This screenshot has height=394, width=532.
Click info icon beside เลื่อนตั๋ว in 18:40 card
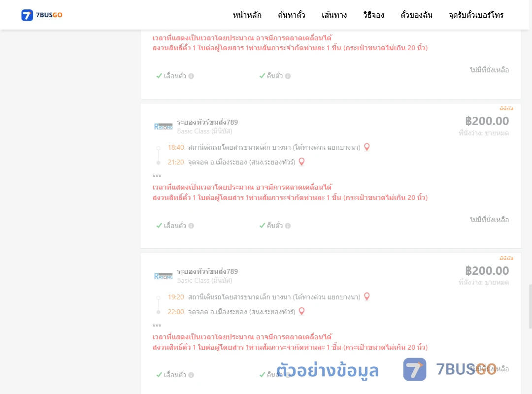click(x=191, y=226)
